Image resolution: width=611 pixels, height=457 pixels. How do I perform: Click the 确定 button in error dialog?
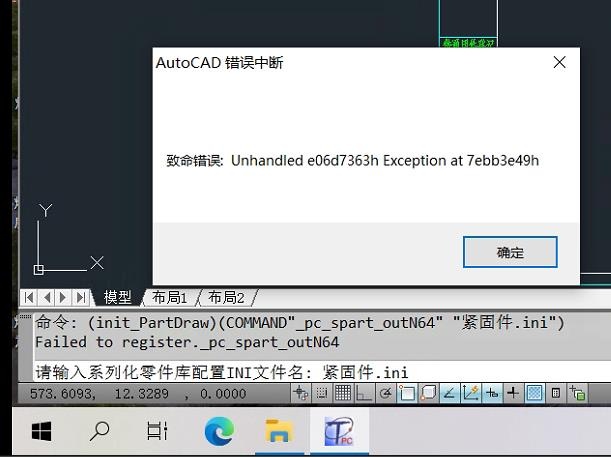[x=510, y=252]
